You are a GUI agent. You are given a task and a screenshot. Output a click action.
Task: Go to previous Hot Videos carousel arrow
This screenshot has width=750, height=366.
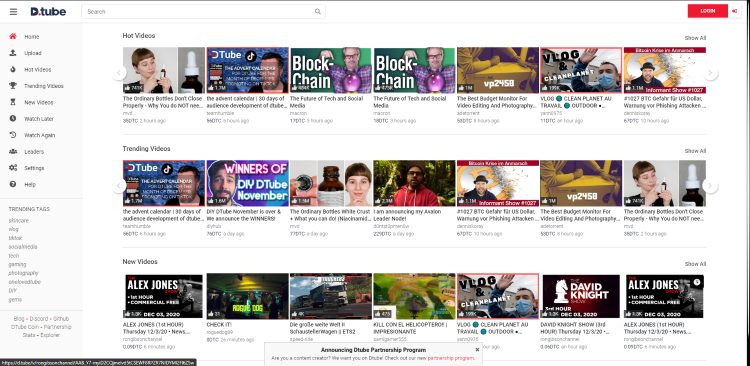119,73
